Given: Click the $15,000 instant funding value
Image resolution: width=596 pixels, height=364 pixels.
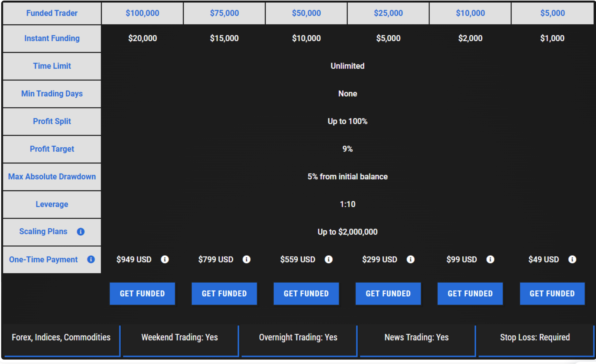Looking at the screenshot, I should (x=224, y=38).
